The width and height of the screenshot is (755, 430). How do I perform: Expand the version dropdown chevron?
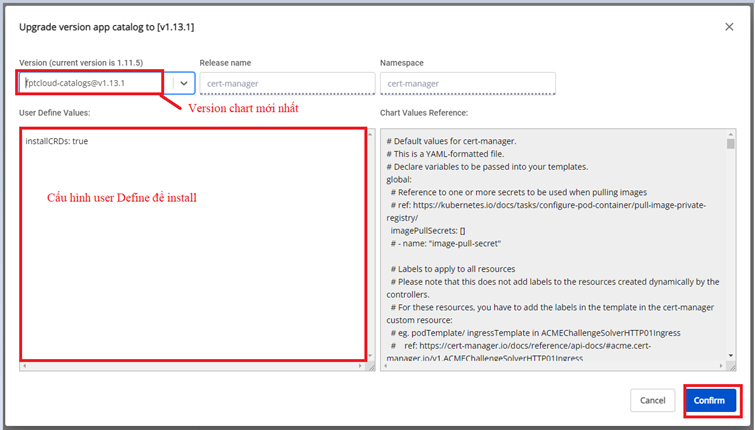coord(184,84)
